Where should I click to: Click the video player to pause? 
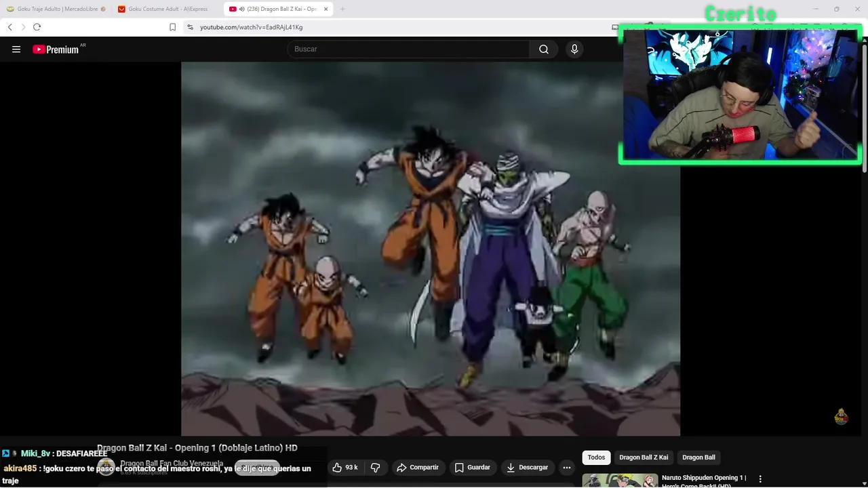pos(431,249)
